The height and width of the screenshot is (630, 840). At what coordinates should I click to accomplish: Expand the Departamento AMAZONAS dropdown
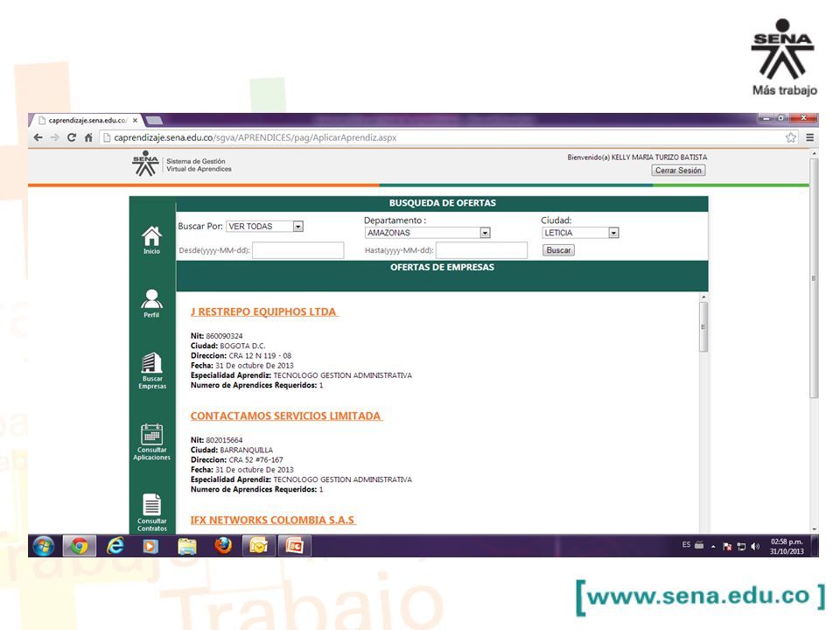coord(485,233)
